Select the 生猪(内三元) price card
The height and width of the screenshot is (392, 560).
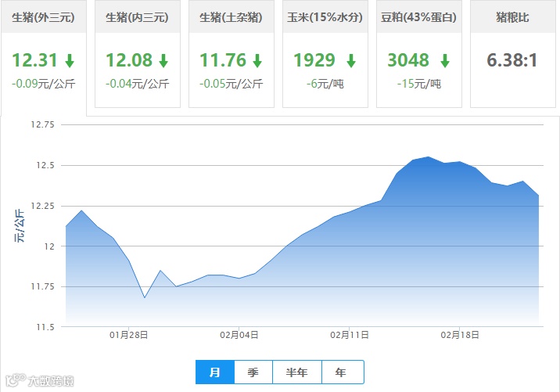coord(138,54)
